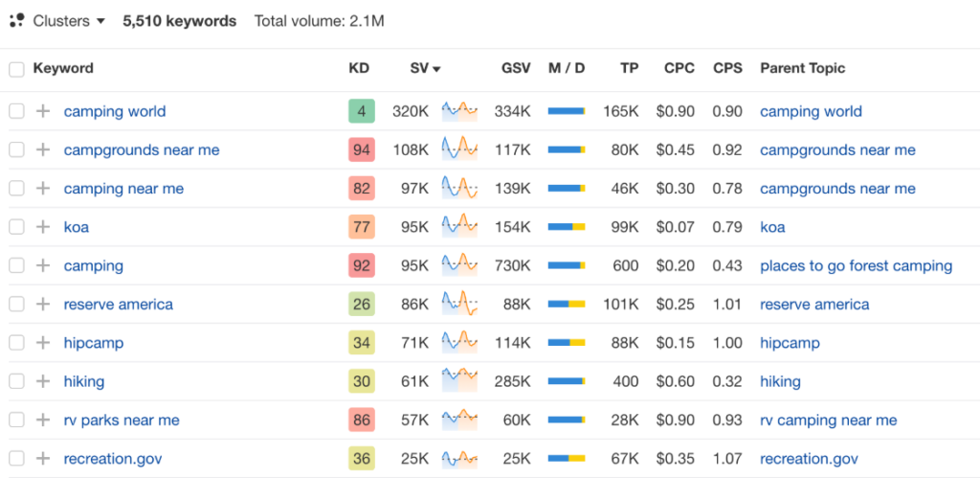980x478 pixels.
Task: Check the recreation.gov row checkbox
Action: tap(16, 459)
